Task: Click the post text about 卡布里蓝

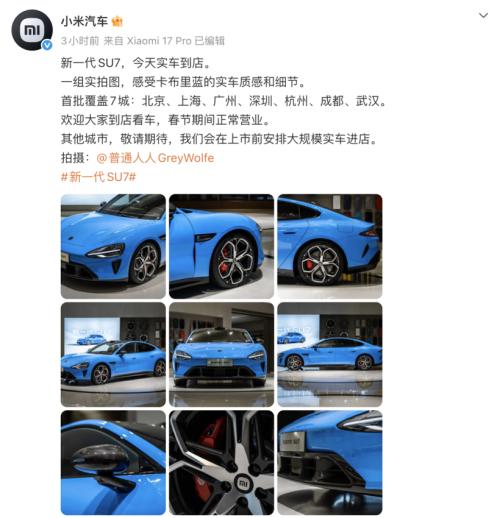Action: click(x=183, y=82)
